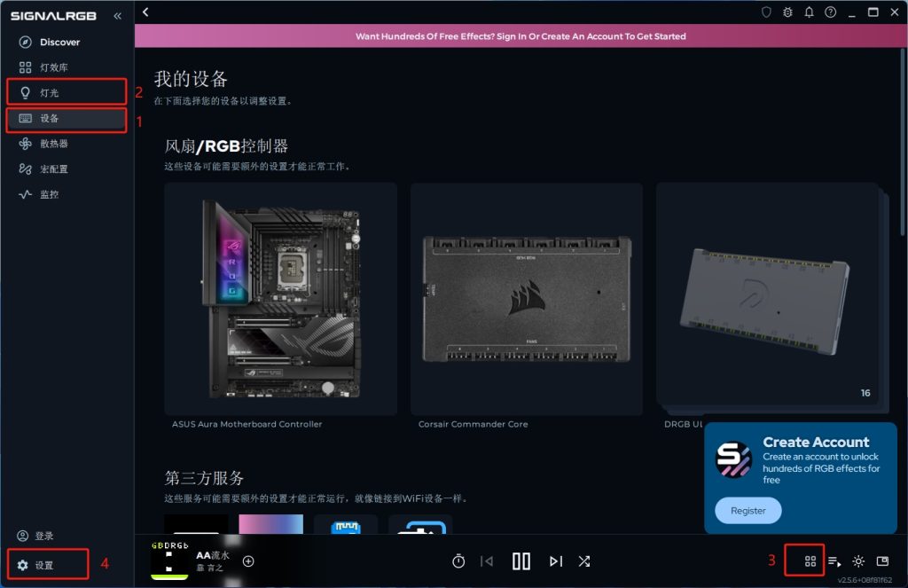This screenshot has height=588, width=908.
Task: Pause the current lighting effect
Action: (521, 561)
